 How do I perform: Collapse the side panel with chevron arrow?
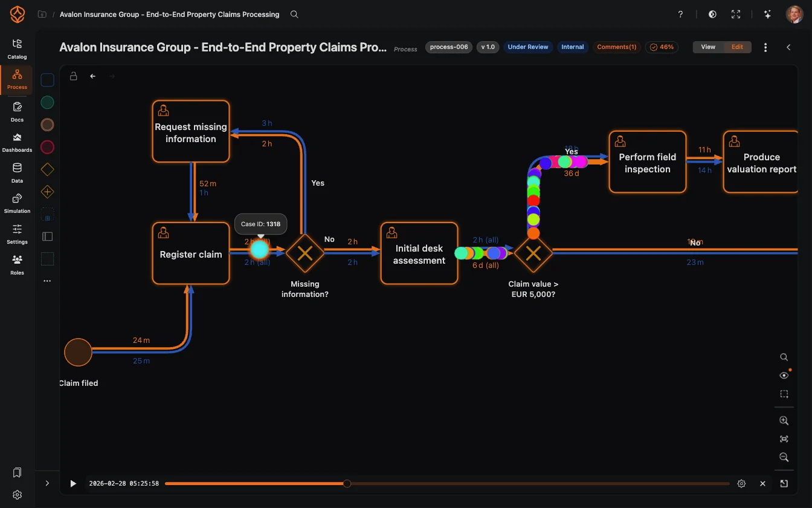(x=788, y=47)
